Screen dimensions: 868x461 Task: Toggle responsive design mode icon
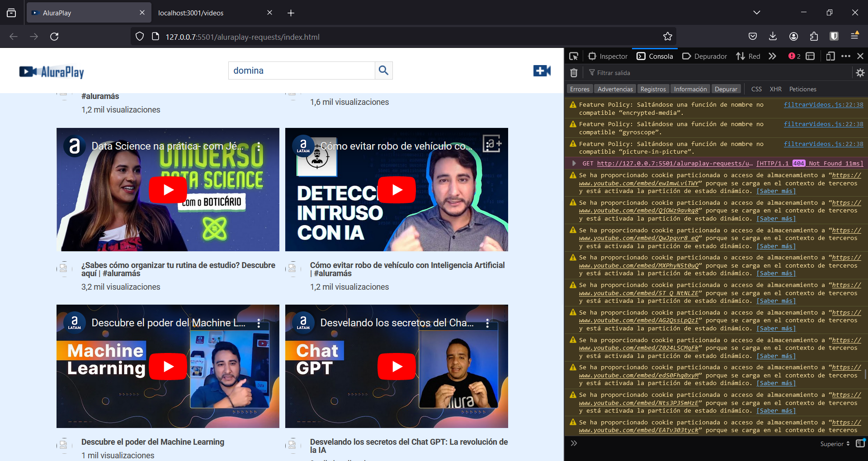click(830, 56)
